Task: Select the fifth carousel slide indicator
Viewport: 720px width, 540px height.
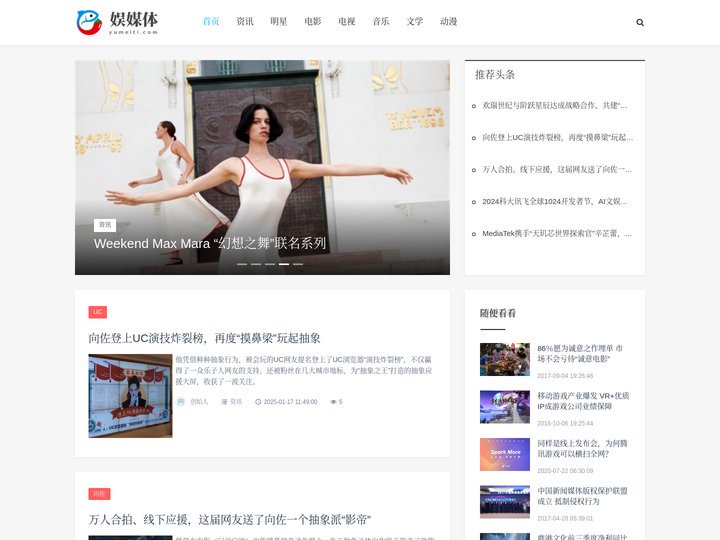Action: tap(298, 264)
